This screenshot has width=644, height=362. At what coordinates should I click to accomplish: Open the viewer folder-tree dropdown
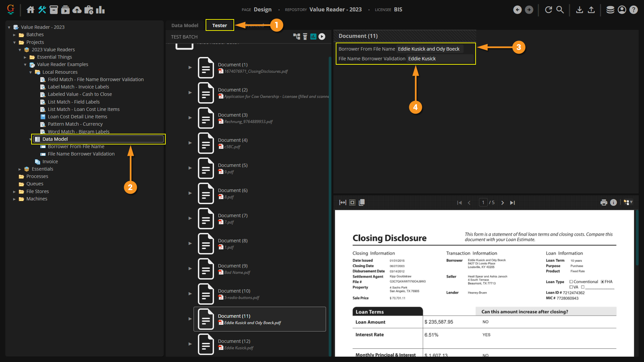click(x=628, y=202)
